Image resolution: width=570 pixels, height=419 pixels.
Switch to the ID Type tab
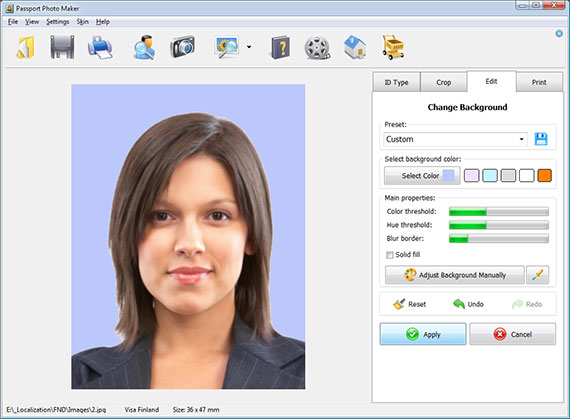point(397,82)
